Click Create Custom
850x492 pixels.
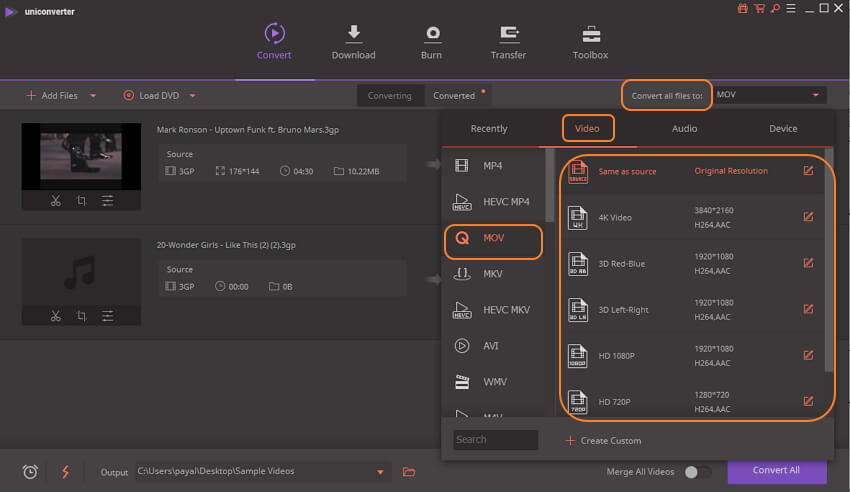(603, 441)
